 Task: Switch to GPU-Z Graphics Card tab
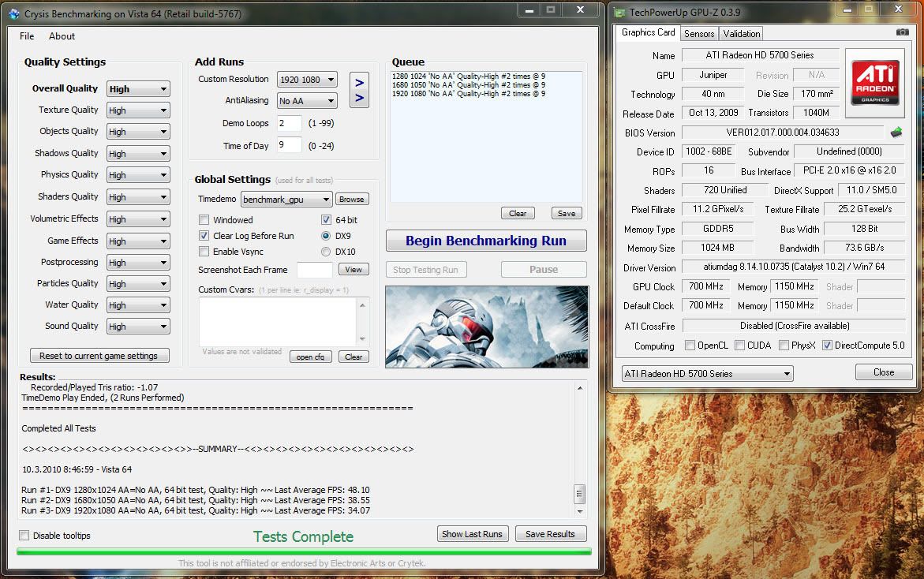click(648, 32)
